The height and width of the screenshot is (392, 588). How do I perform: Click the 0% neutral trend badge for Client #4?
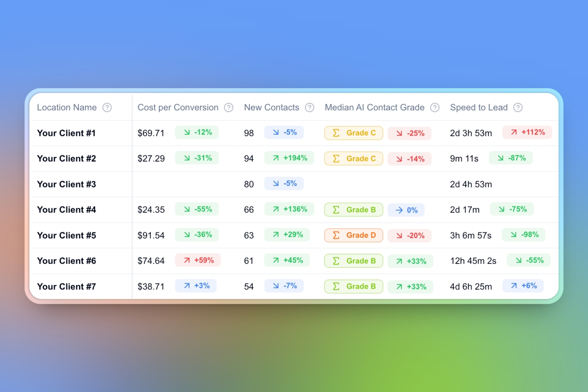tap(406, 210)
